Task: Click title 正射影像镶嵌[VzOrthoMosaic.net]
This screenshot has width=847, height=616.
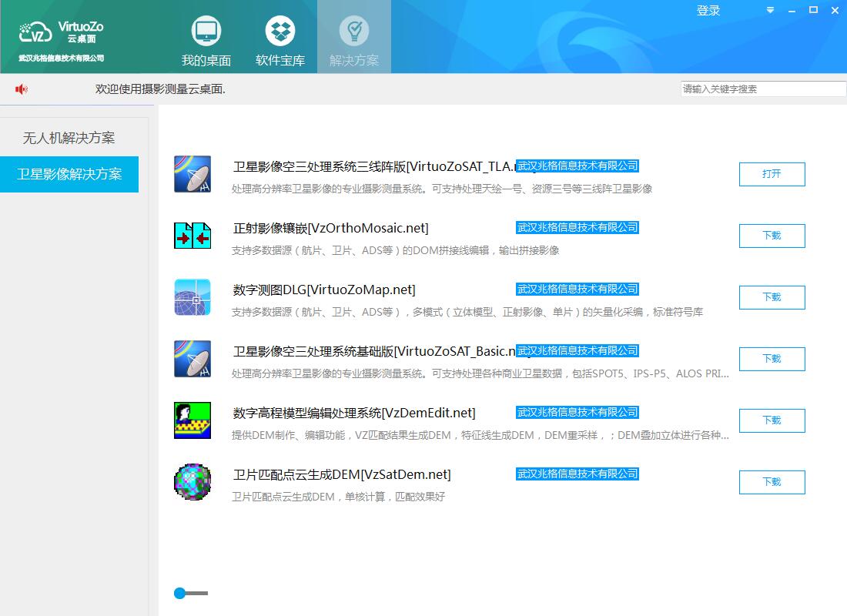Action: 330,229
